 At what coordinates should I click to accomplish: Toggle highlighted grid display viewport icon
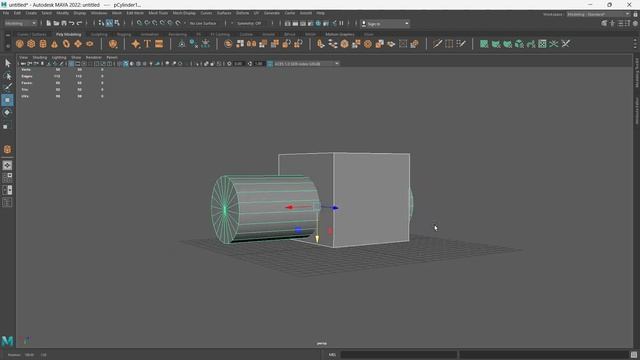[x=71, y=64]
